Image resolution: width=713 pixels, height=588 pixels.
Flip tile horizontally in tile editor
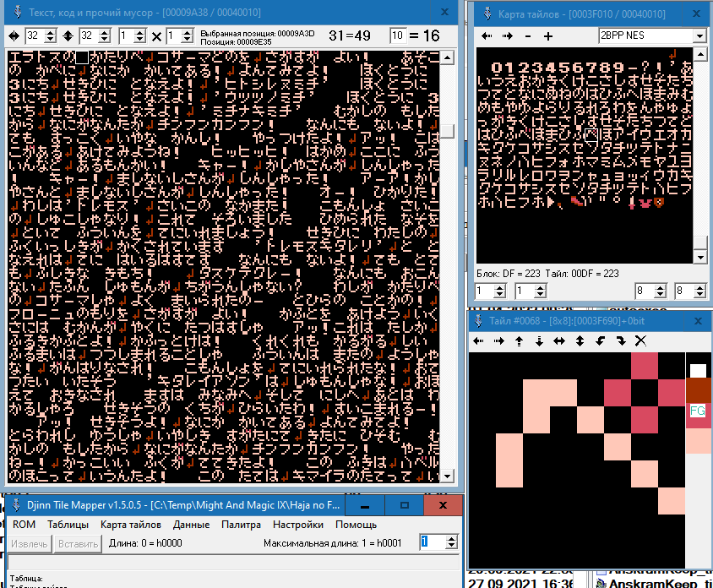[559, 340]
